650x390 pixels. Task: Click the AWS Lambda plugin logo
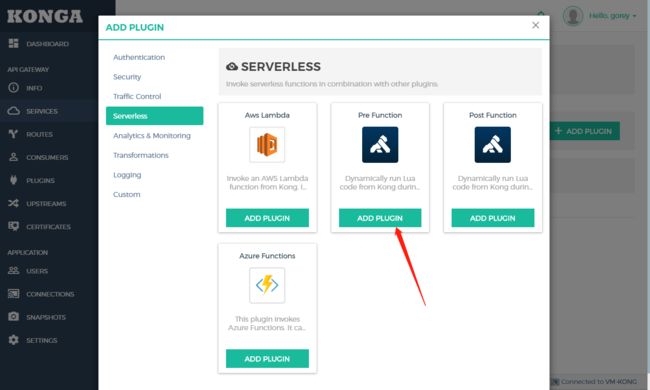[267, 145]
